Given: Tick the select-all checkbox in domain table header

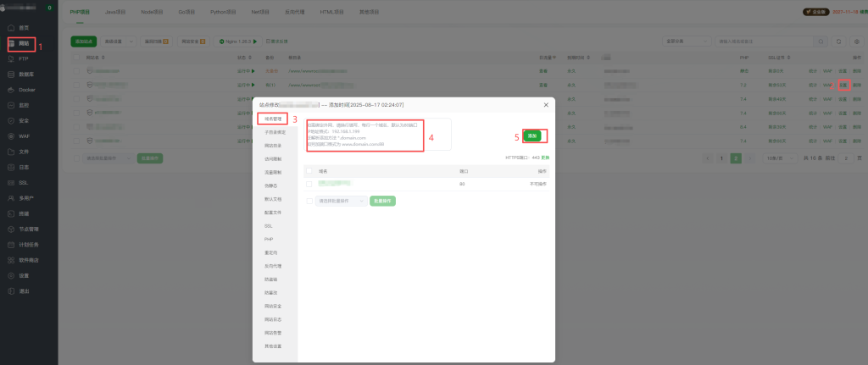Looking at the screenshot, I should (x=309, y=171).
